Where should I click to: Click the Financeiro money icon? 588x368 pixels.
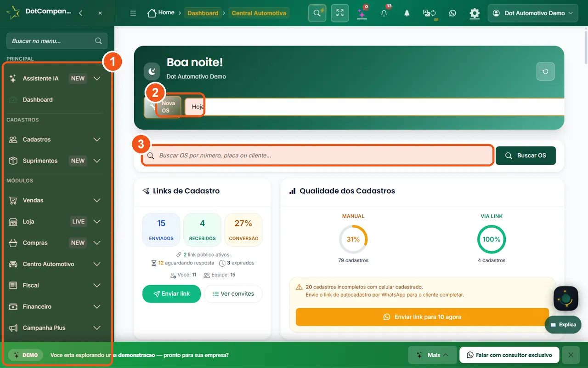tap(13, 307)
